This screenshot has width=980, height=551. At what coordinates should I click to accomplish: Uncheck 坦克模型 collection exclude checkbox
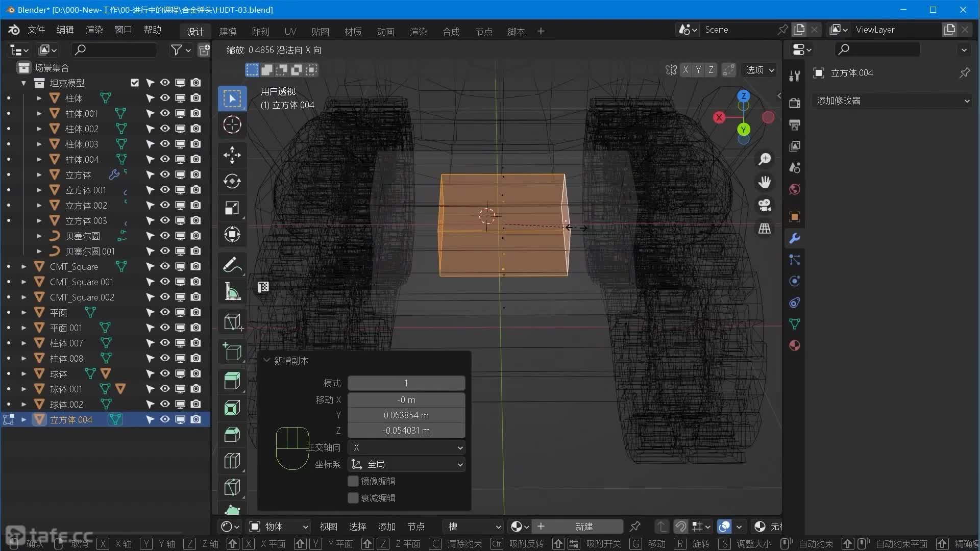click(135, 83)
